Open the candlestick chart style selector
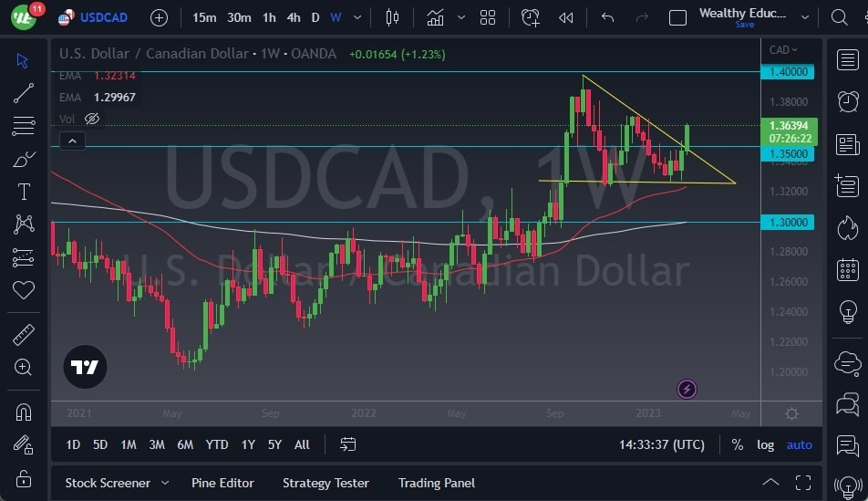Image resolution: width=868 pixels, height=501 pixels. coord(392,17)
